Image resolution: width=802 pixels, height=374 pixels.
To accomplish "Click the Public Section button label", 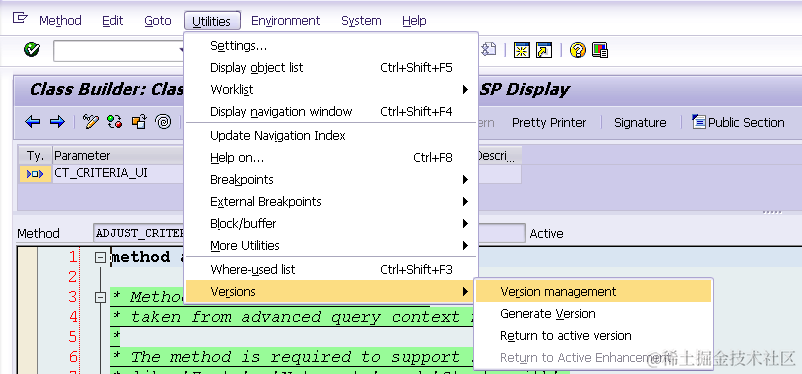I will pos(746,122).
